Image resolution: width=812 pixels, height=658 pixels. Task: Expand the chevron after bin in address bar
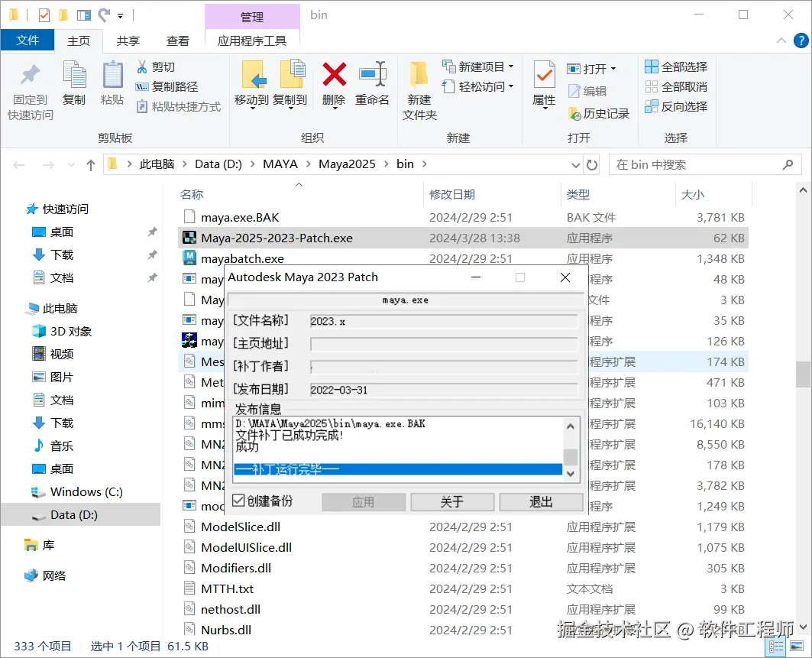click(425, 164)
